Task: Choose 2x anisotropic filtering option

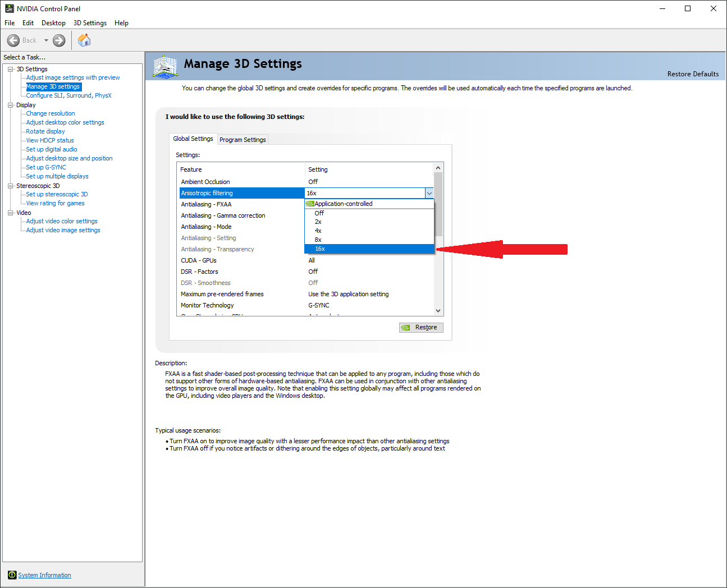Action: click(369, 222)
